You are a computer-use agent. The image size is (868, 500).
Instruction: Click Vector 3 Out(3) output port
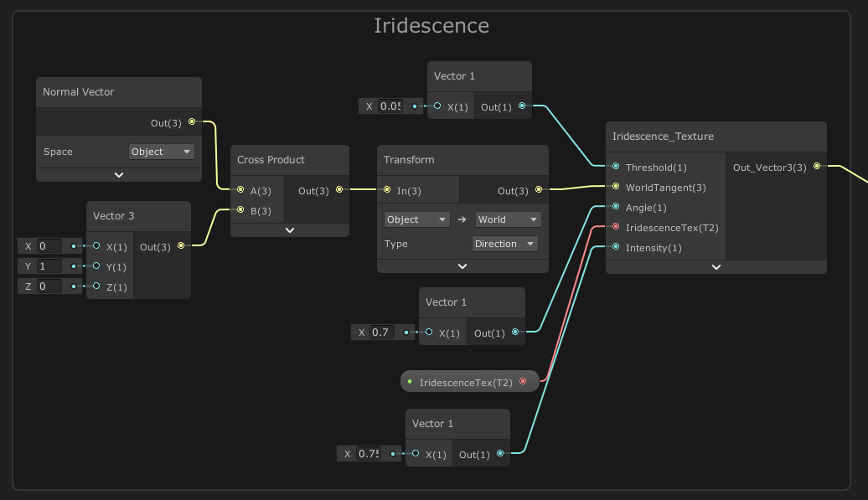[181, 245]
